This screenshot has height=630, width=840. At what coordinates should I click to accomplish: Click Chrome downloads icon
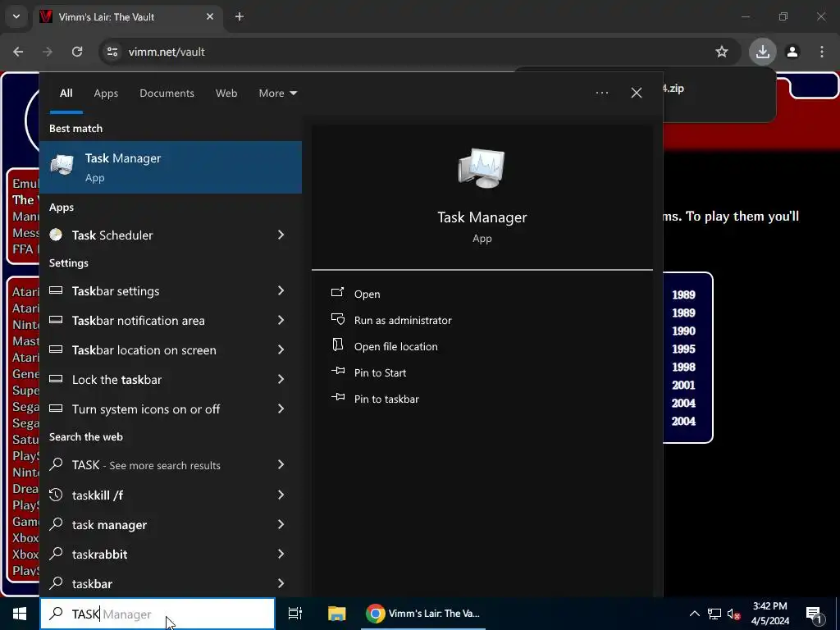(x=762, y=52)
